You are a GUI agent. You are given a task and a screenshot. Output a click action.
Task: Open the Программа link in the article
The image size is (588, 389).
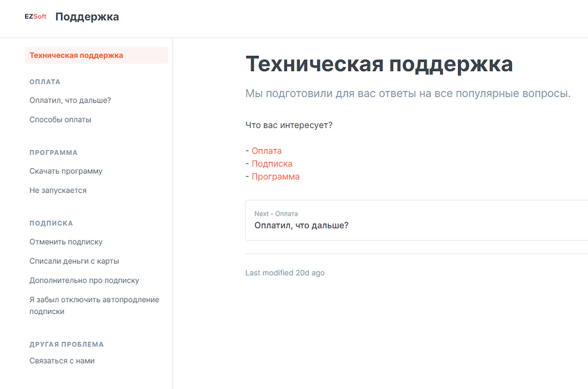coord(275,176)
